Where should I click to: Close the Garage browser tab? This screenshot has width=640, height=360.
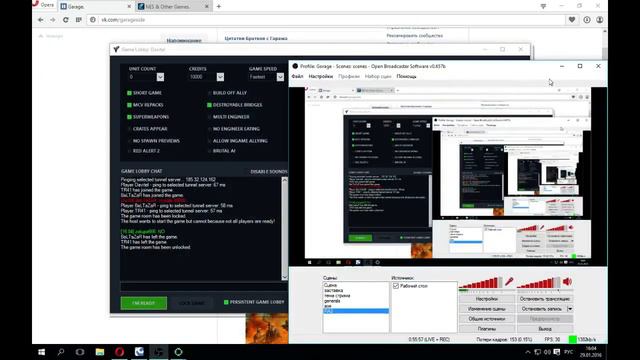129,7
